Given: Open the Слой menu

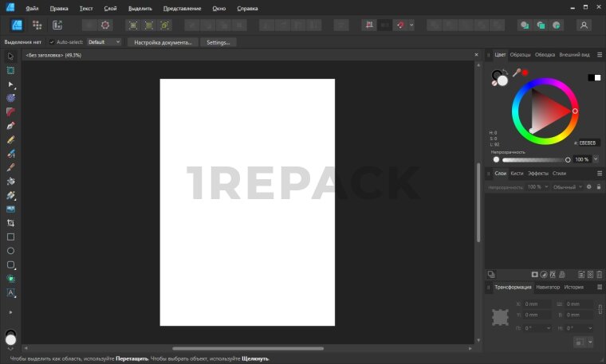Looking at the screenshot, I should pos(110,8).
